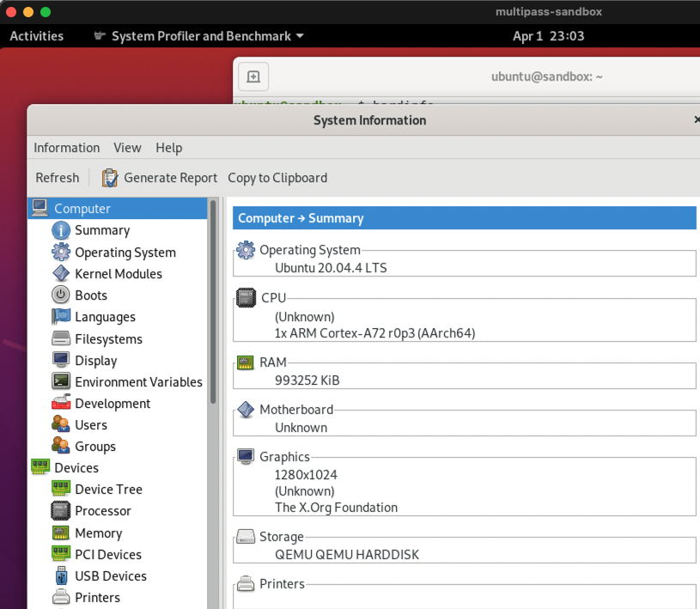Open the Information menu
Image resolution: width=700 pixels, height=609 pixels.
[67, 148]
